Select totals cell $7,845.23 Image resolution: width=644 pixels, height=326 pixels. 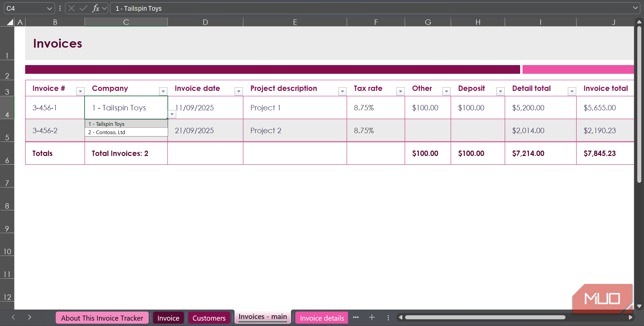[x=605, y=153]
